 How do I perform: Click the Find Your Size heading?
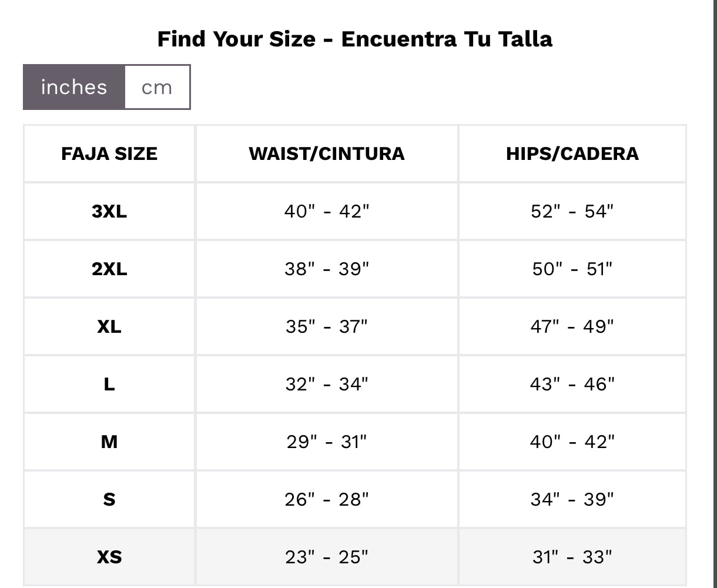pyautogui.click(x=354, y=39)
